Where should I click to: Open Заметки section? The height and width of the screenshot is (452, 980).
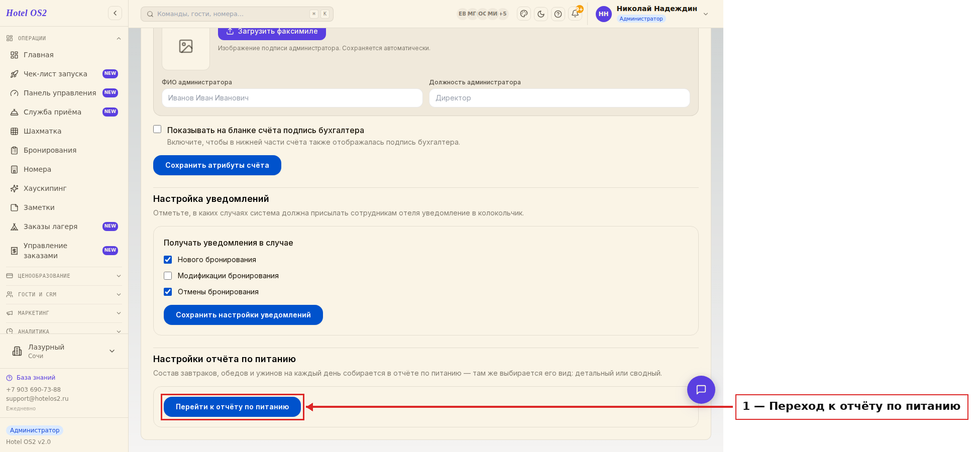point(64,207)
